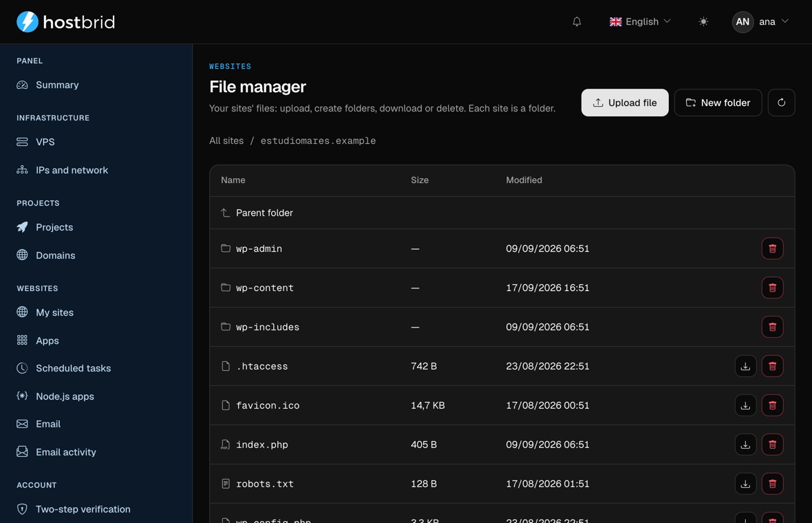Select the .htaccess file name
This screenshot has width=812, height=523.
(x=262, y=366)
